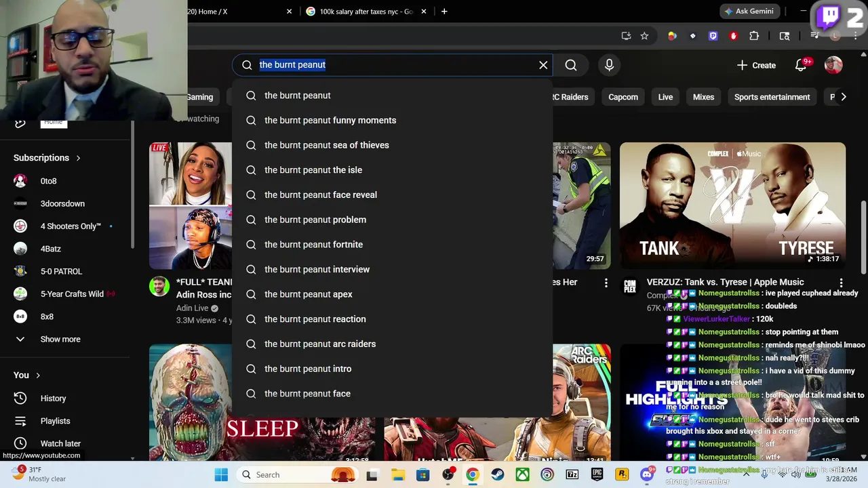Select the Gaming filter chip
This screenshot has width=868, height=488.
tap(199, 97)
